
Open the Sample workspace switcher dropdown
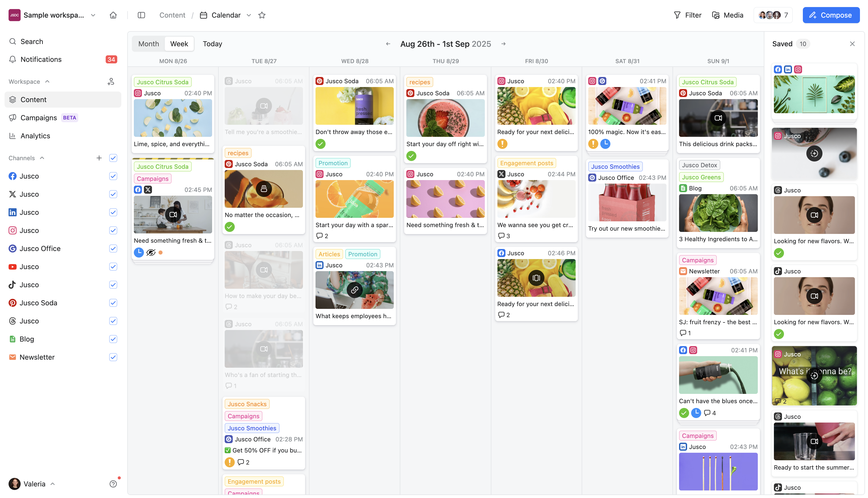(93, 15)
